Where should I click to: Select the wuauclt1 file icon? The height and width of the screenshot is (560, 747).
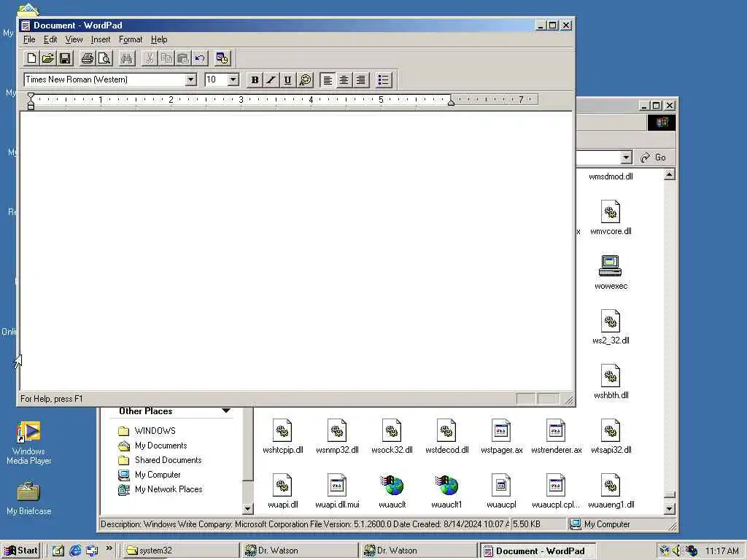(x=446, y=486)
